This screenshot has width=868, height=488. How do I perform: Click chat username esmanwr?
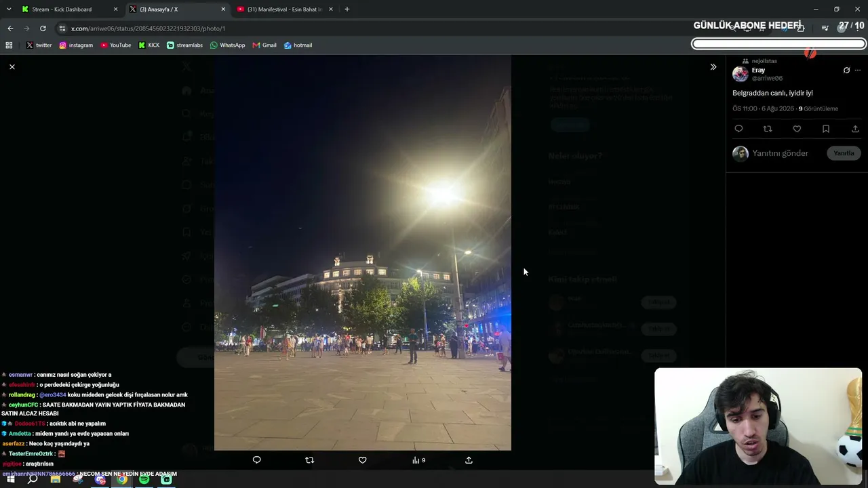20,375
